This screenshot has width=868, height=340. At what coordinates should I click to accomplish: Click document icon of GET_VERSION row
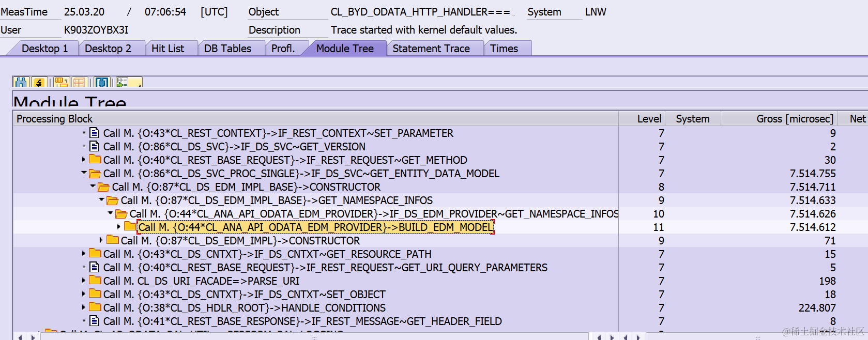pyautogui.click(x=94, y=146)
